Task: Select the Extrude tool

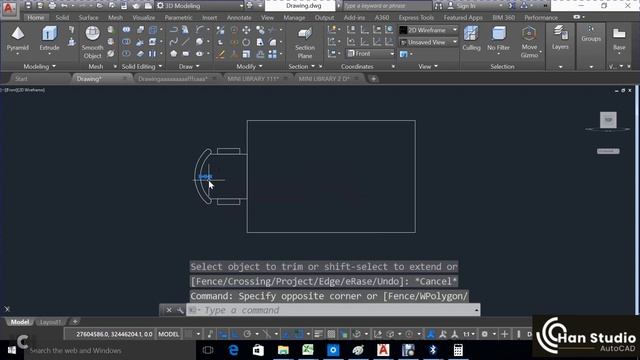Action: click(49, 40)
